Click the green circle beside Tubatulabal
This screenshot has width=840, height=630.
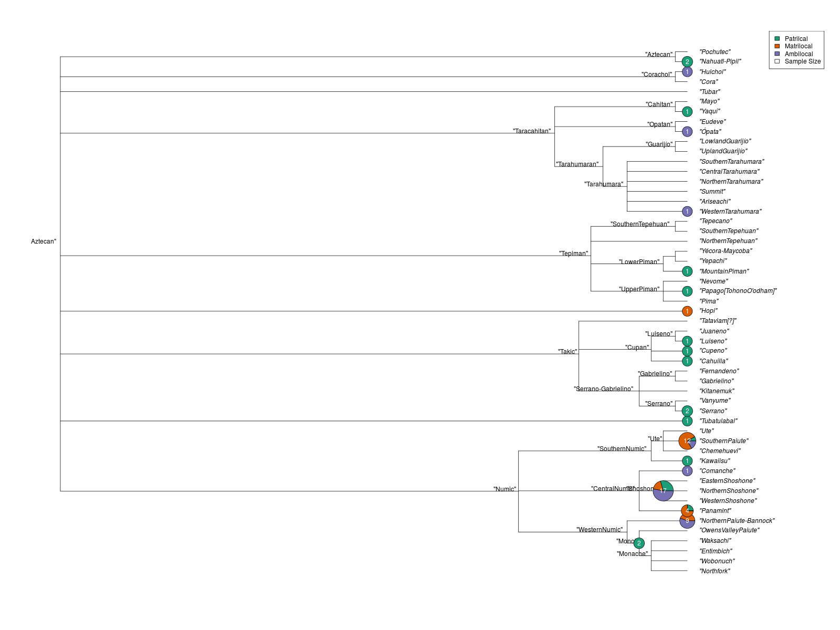pos(687,421)
